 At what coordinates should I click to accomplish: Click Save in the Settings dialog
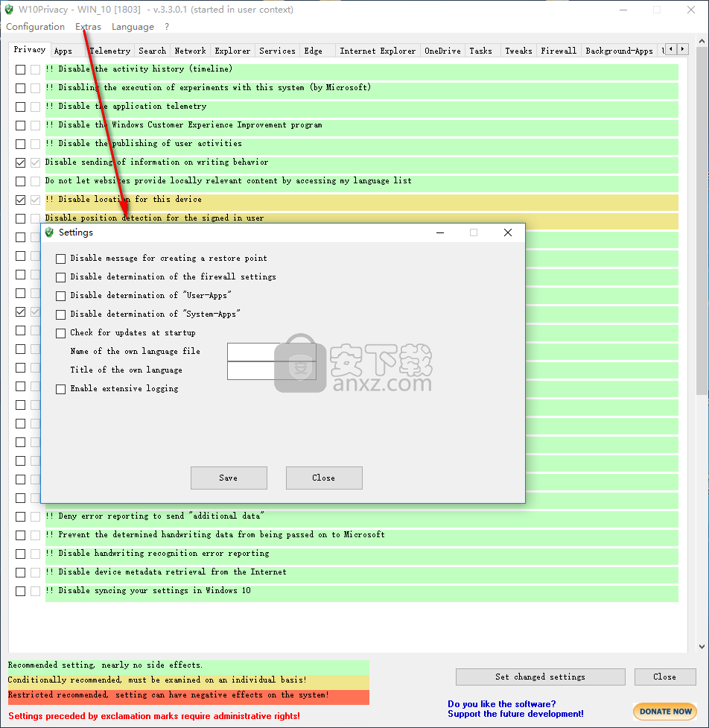click(229, 478)
